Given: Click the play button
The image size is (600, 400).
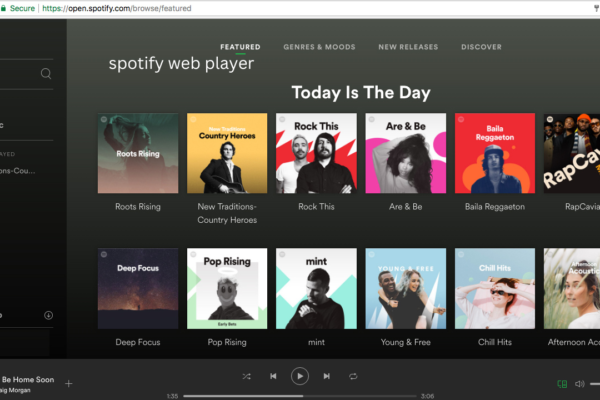Looking at the screenshot, I should pyautogui.click(x=300, y=376).
